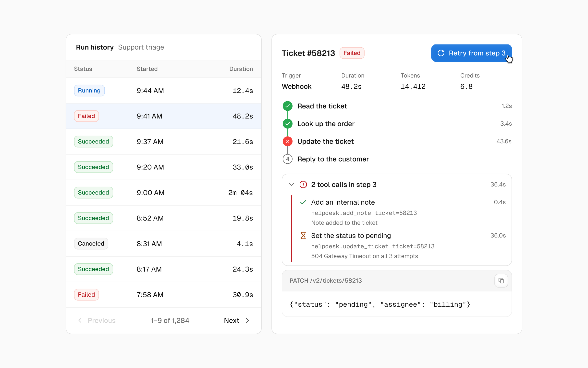This screenshot has width=588, height=368.
Task: Click the Failed badge next to Ticket #58213
Action: click(x=352, y=53)
